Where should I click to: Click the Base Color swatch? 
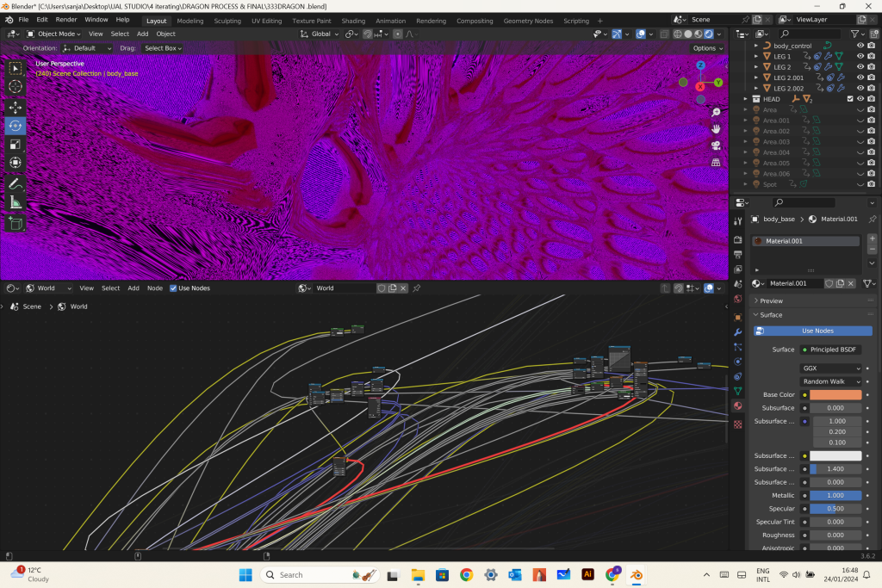tap(835, 394)
